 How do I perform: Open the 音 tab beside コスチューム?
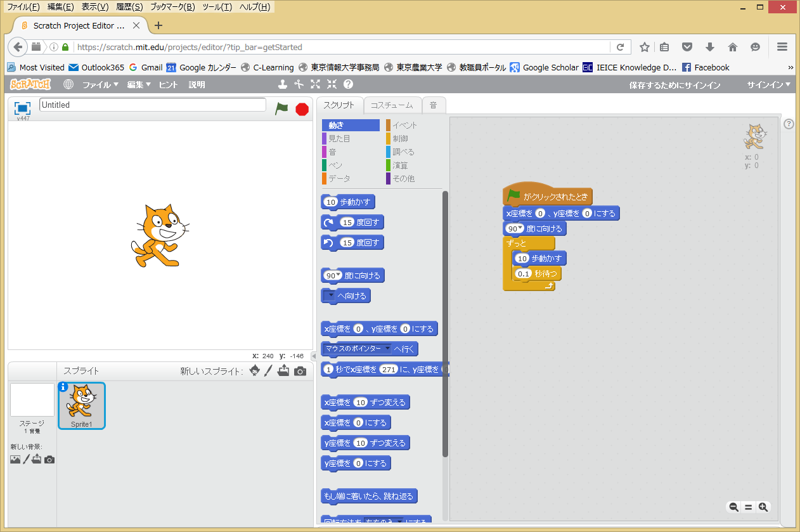[x=433, y=105]
